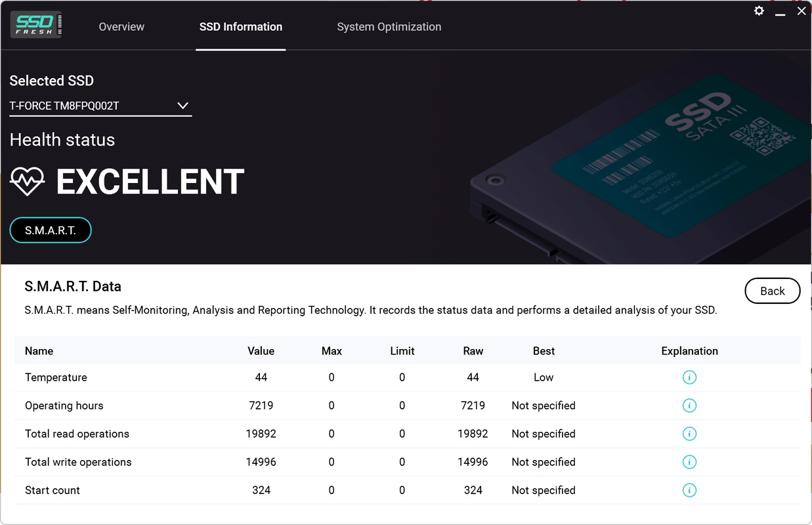
Task: Click Not specified in Start count row
Action: click(x=544, y=490)
